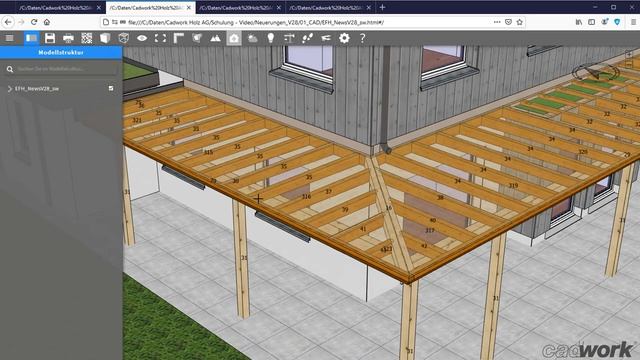Go to the browser home page
This screenshot has width=640, height=360.
[47, 22]
